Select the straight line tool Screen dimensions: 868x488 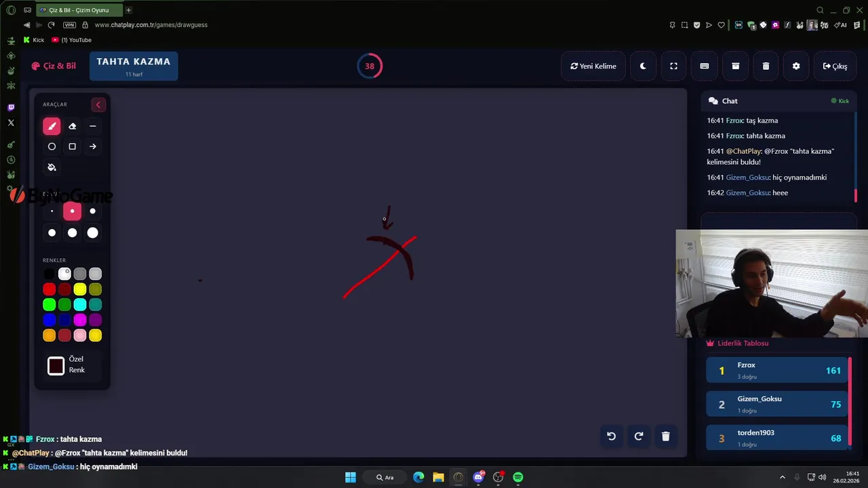point(93,126)
